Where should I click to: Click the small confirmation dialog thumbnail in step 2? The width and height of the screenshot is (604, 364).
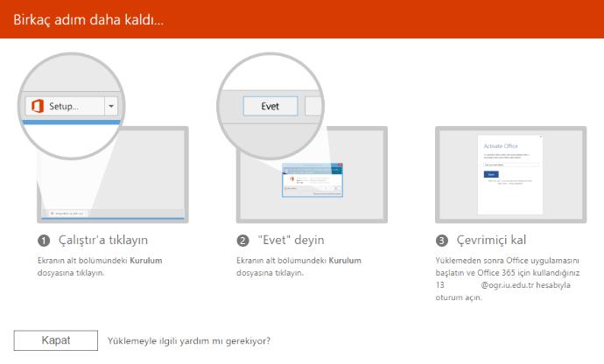tap(312, 180)
